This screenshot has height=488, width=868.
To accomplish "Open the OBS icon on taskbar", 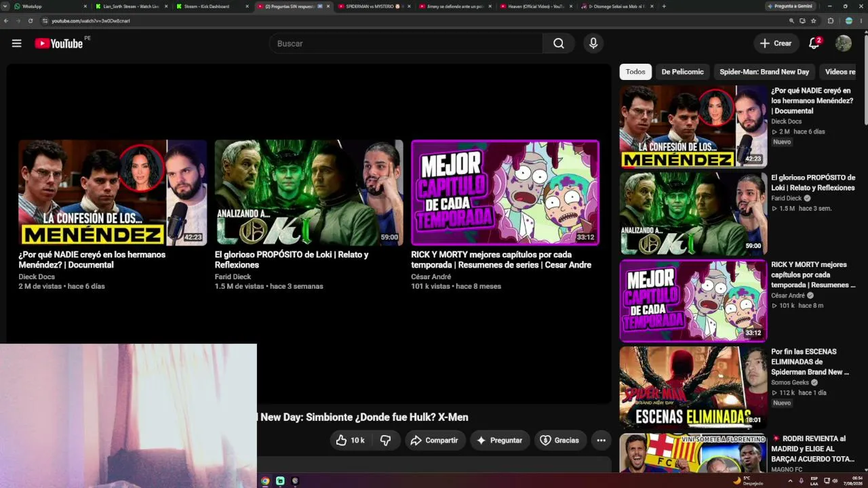I will (x=295, y=481).
